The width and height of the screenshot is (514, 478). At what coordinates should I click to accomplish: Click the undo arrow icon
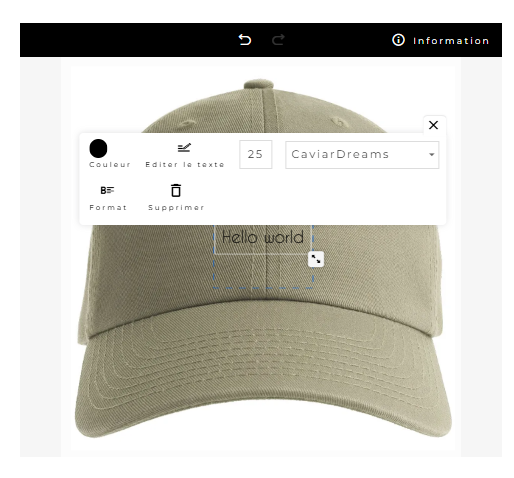[x=245, y=40]
